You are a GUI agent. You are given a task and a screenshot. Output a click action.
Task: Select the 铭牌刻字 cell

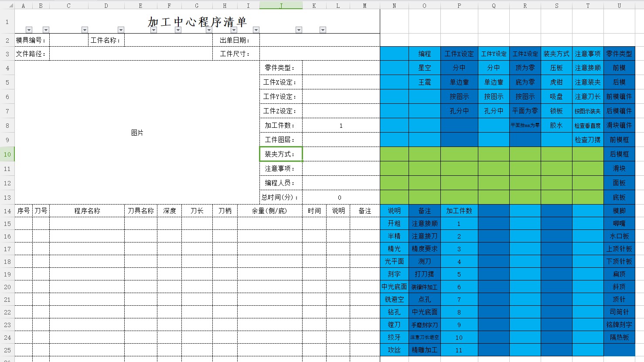coord(619,324)
